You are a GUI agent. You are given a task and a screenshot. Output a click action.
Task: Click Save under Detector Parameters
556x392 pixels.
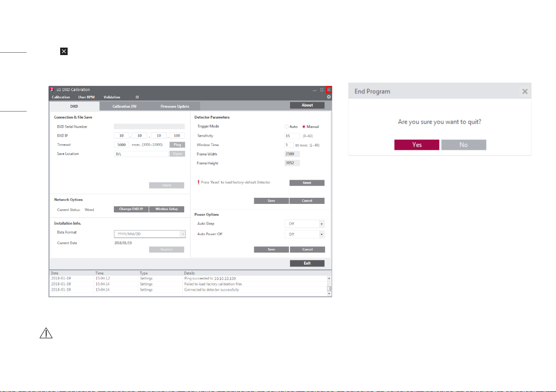(x=271, y=201)
